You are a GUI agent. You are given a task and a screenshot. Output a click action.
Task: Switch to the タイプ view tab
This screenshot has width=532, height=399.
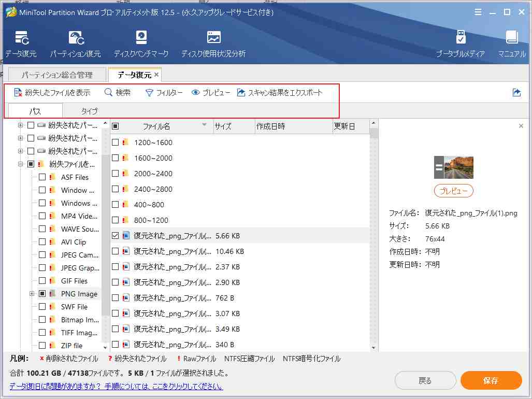click(x=89, y=111)
